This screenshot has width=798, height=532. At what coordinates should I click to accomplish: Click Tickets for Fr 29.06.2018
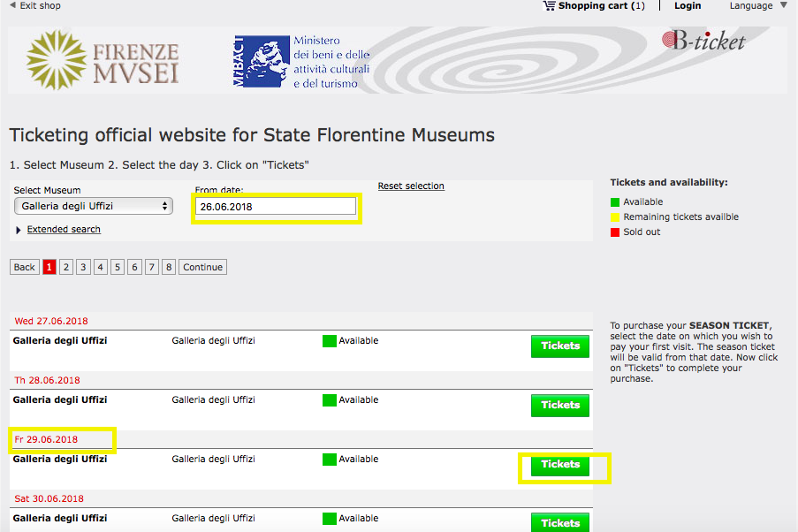[x=560, y=465]
